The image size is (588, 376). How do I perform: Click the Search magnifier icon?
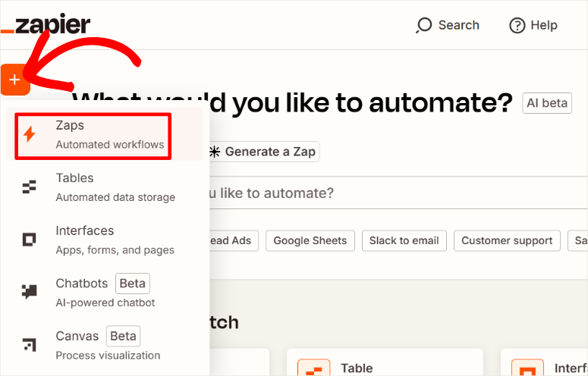click(424, 26)
